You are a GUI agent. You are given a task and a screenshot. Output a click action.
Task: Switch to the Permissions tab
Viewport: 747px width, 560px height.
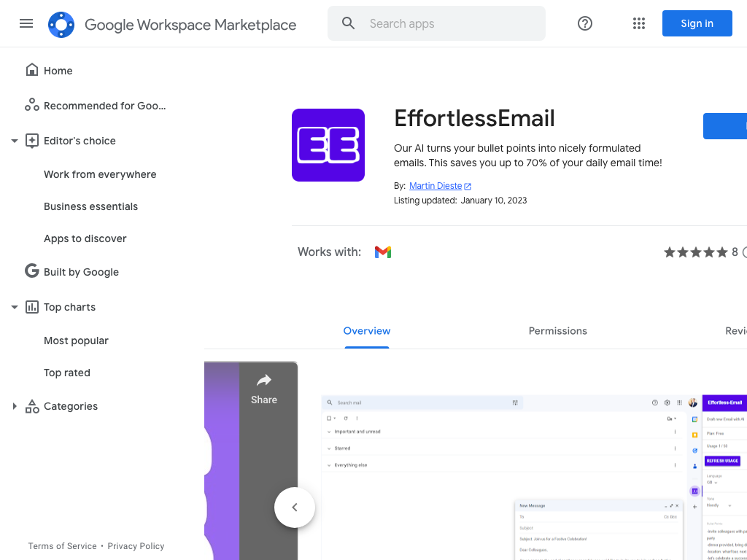(x=558, y=331)
